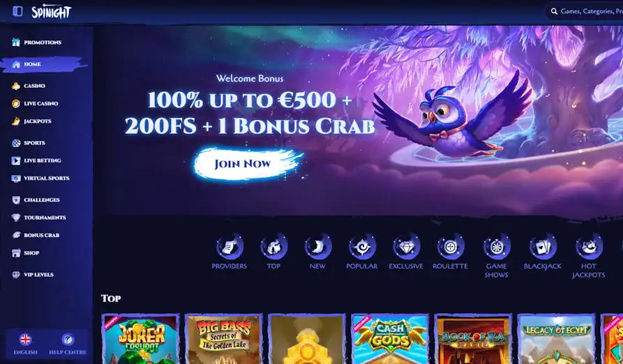This screenshot has height=364, width=623.
Task: Select the Blackjack cards icon
Action: 542,247
